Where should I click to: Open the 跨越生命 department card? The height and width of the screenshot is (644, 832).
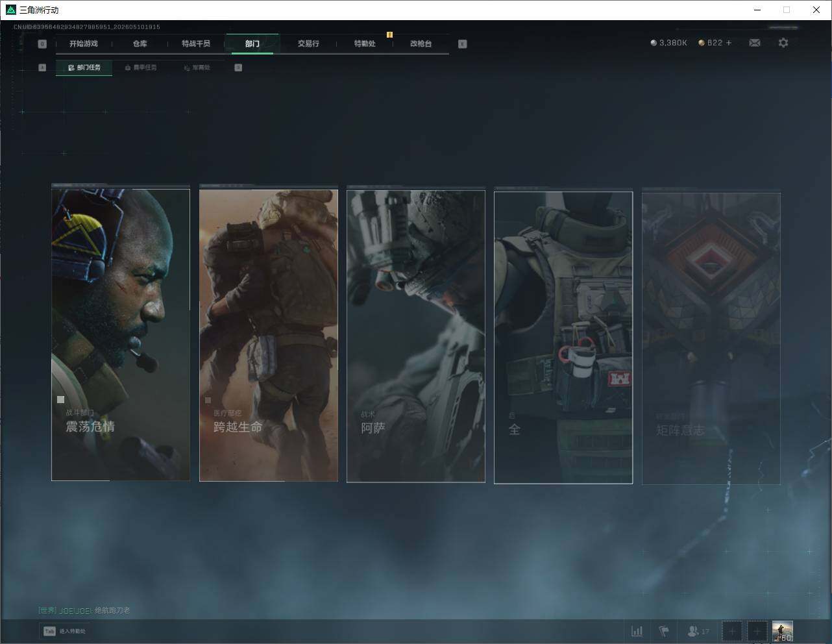(x=269, y=335)
